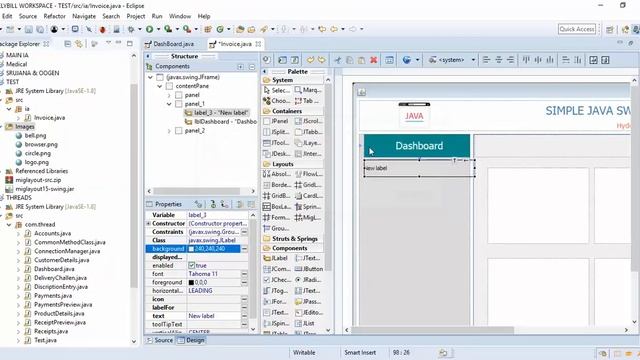Expand the panel_2 node in the Components tree
640x360 pixels.
click(x=169, y=131)
